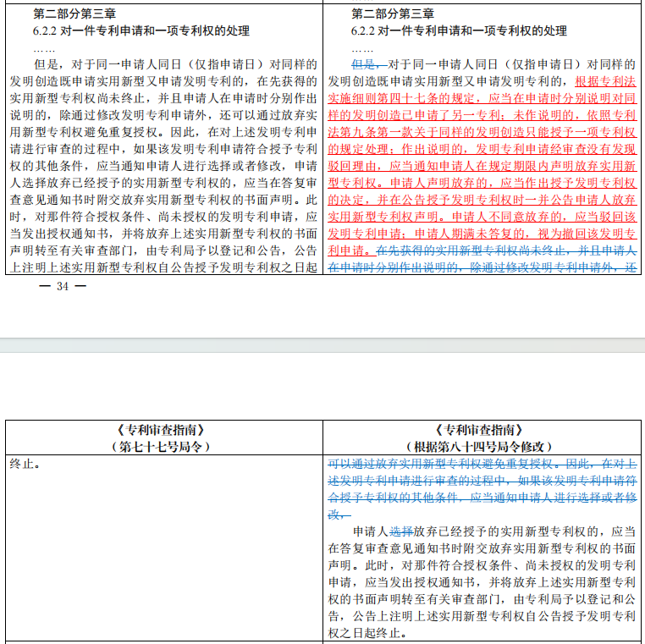Click red line starting "发明专利申请；申请人期满未答复的"

[482, 234]
